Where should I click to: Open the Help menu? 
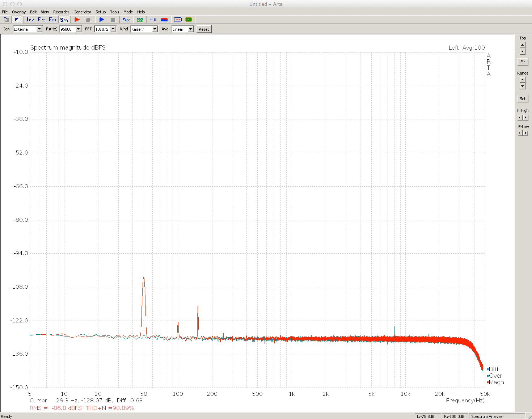click(141, 12)
